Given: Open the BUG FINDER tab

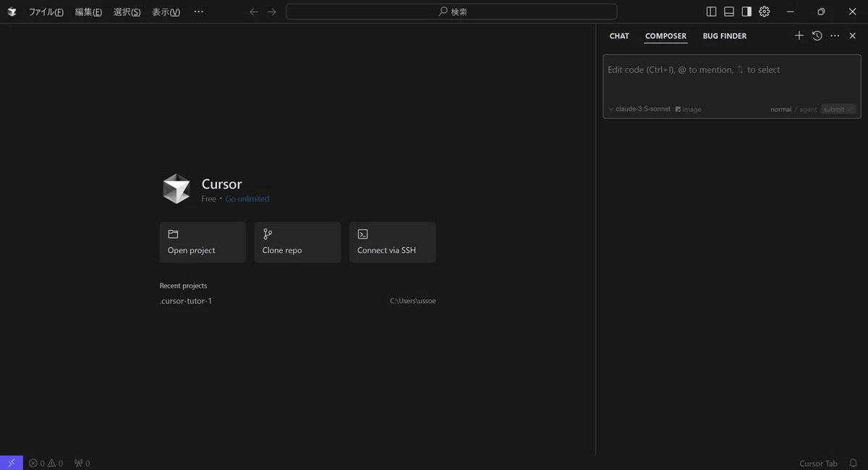Looking at the screenshot, I should coord(725,36).
